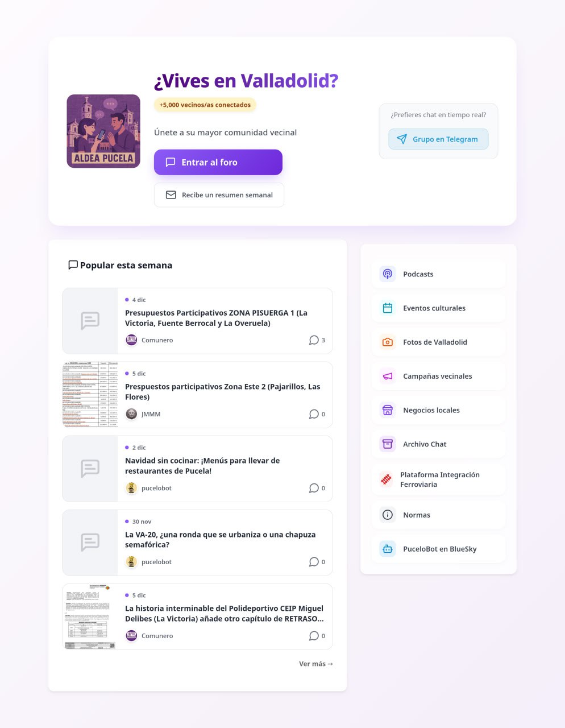Click Recibe un resumen semanal button

tap(219, 195)
